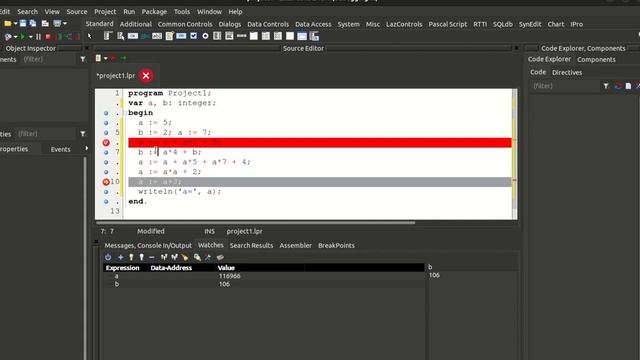Open the Tools menu
Image resolution: width=640 pixels, height=360 pixels.
[182, 12]
